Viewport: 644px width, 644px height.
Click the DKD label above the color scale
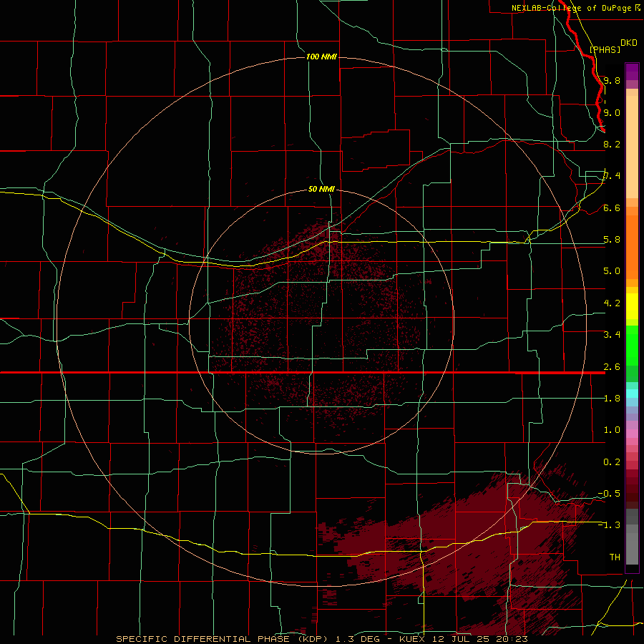629,43
